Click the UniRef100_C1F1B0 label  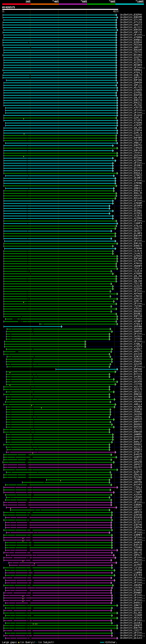pos(131,567)
